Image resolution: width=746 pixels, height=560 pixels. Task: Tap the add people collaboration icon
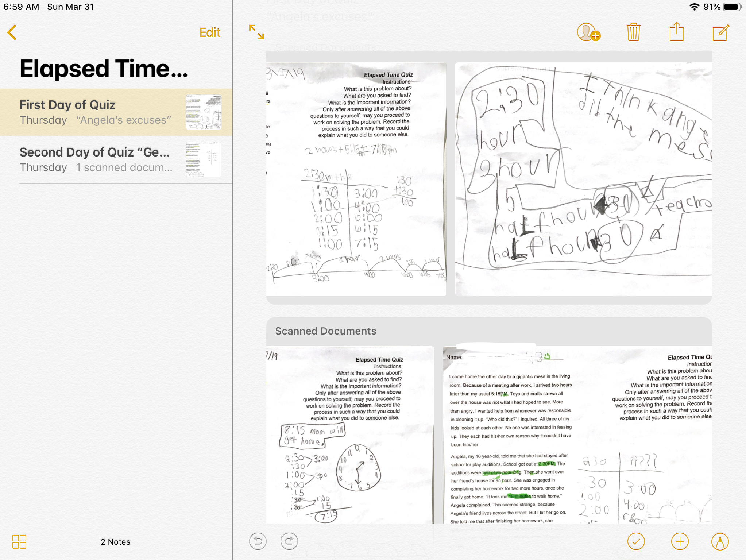tap(588, 32)
